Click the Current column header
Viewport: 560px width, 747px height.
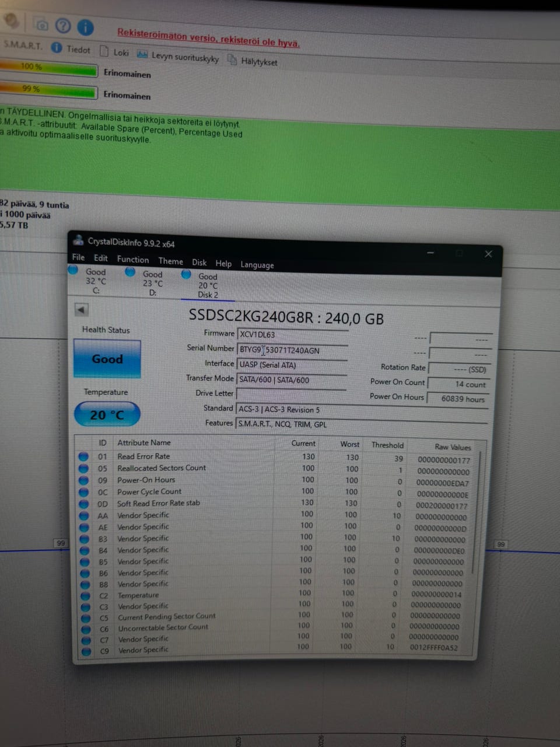click(303, 444)
